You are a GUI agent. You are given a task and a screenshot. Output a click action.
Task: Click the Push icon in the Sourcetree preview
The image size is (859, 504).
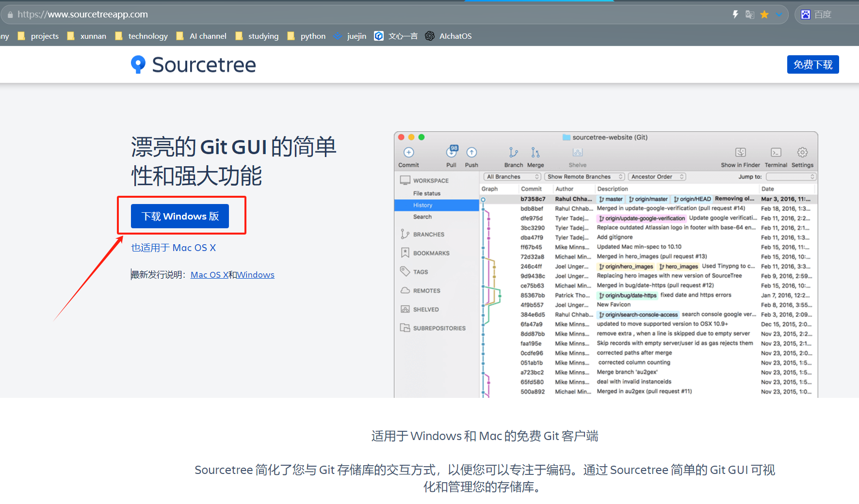[x=471, y=153]
